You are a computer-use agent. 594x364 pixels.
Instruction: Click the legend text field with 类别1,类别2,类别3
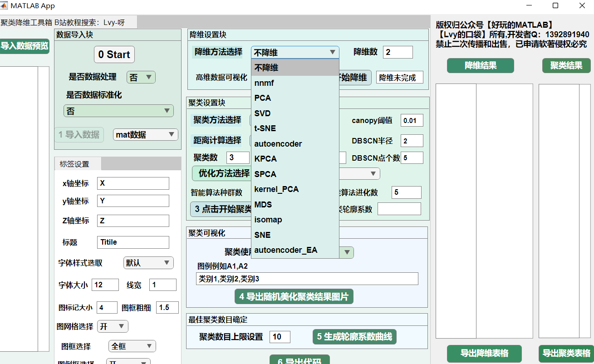[x=307, y=279]
